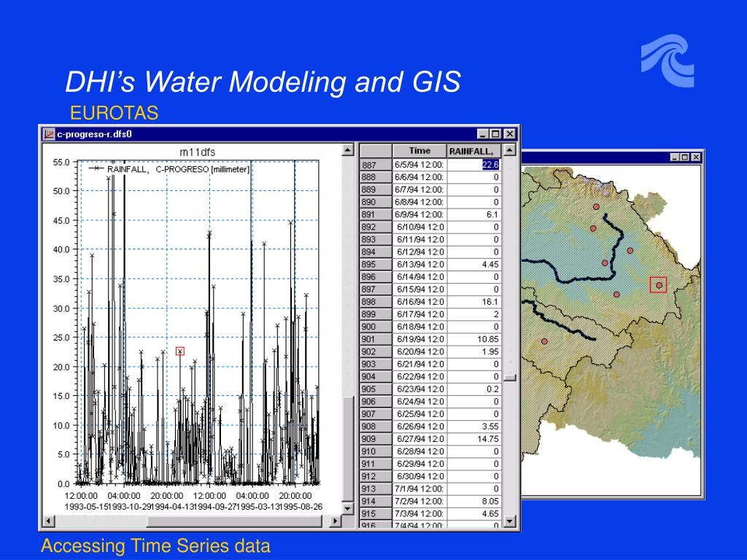This screenshot has width=747, height=560.
Task: Select row header 887
Action: (376, 165)
